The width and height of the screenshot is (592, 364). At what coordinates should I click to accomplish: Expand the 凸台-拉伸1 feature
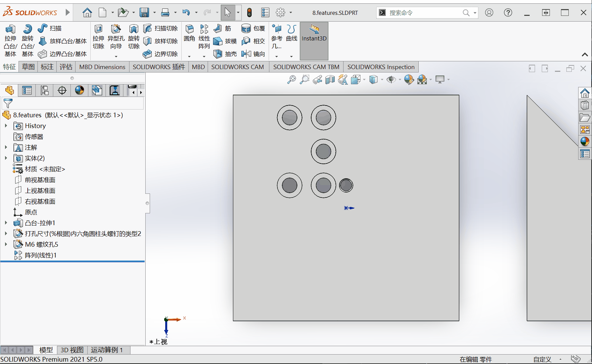[x=6, y=223]
